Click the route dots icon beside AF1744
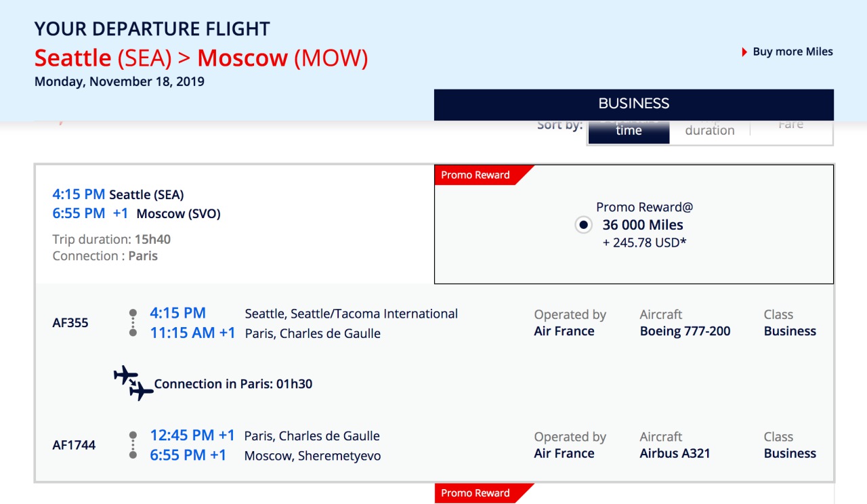Image resolution: width=867 pixels, height=504 pixels. 133,445
